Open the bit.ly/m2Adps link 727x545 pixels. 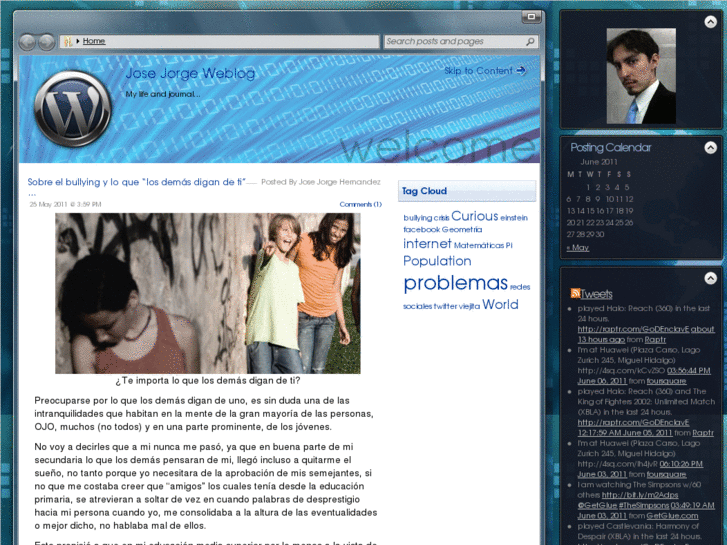639,495
